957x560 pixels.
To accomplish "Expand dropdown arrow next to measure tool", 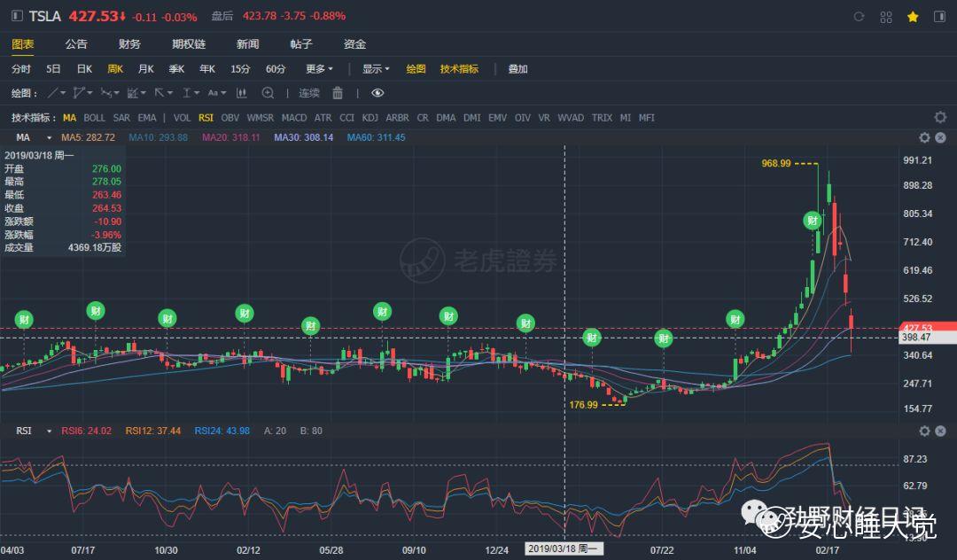I will coord(197,93).
